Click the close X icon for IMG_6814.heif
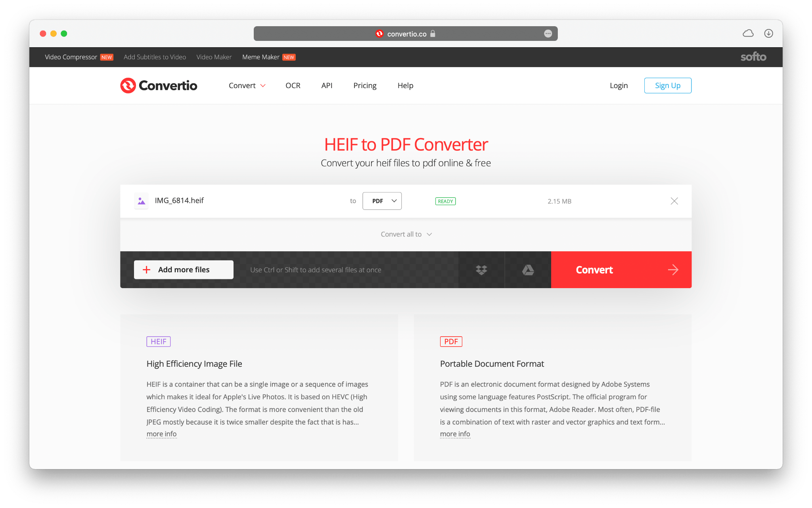The width and height of the screenshot is (812, 508). point(675,201)
